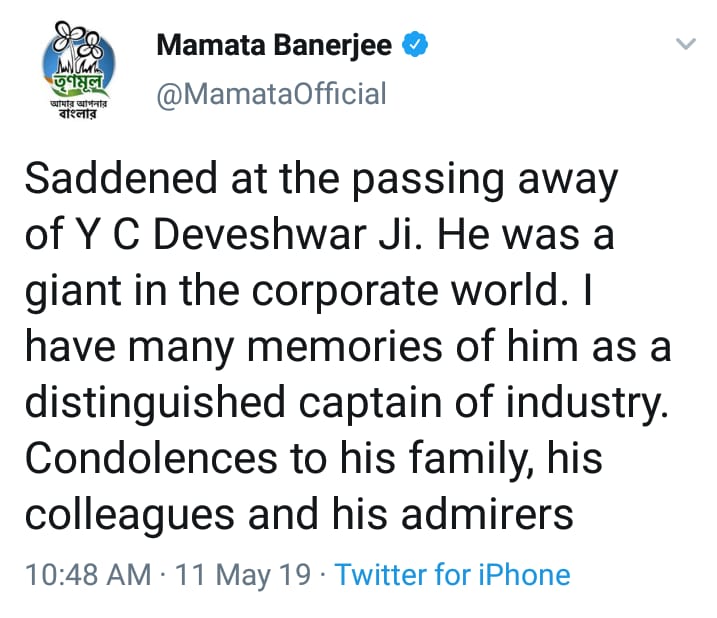Open the Trinamool profile avatar
The height and width of the screenshot is (618, 717).
tap(78, 70)
